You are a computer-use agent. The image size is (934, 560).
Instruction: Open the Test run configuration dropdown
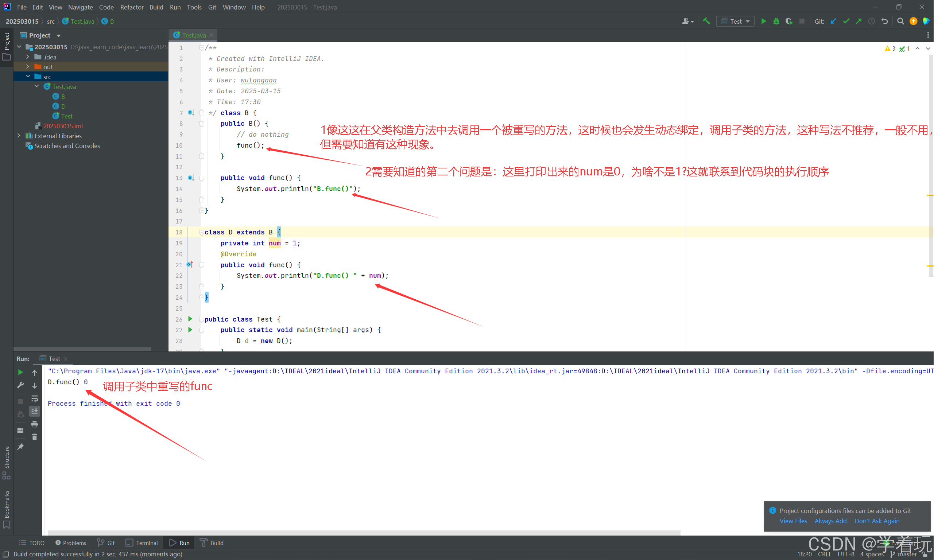click(x=735, y=21)
